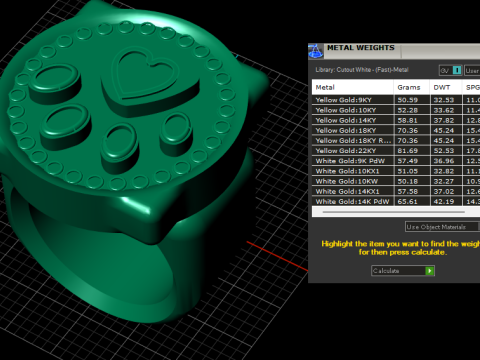Click DWT value 32.27

coord(444,181)
